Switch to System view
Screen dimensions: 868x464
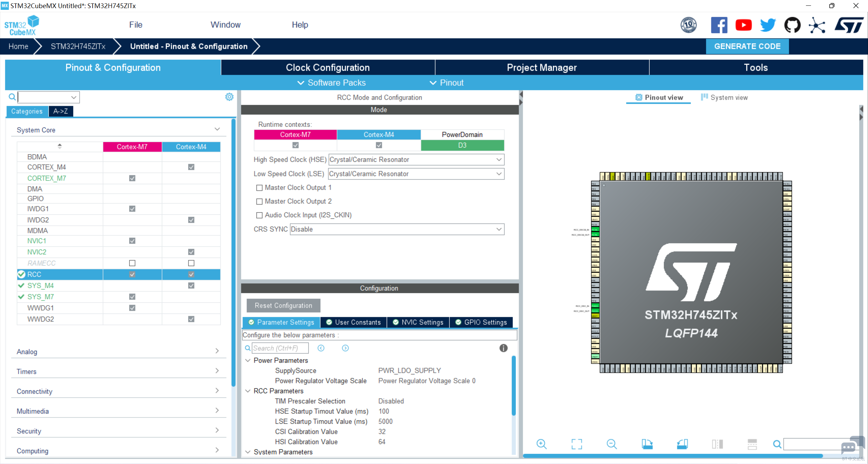724,98
